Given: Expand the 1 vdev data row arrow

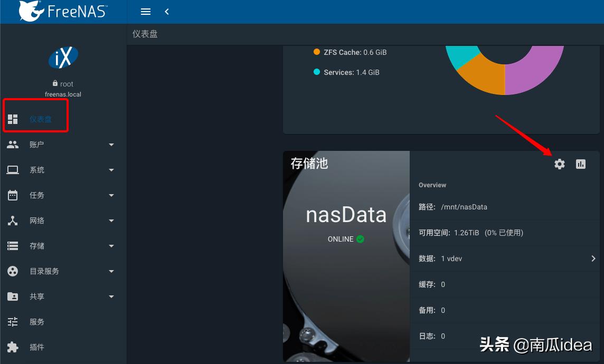Looking at the screenshot, I should (593, 258).
